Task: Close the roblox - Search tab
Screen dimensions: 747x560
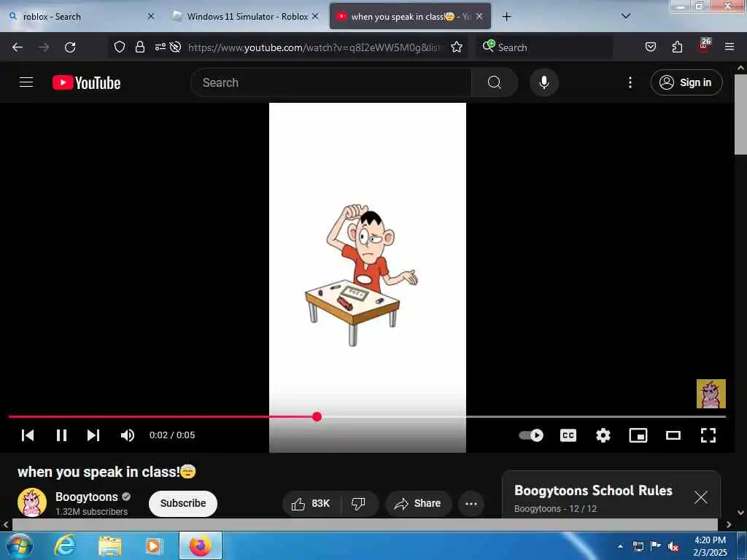Action: click(151, 16)
